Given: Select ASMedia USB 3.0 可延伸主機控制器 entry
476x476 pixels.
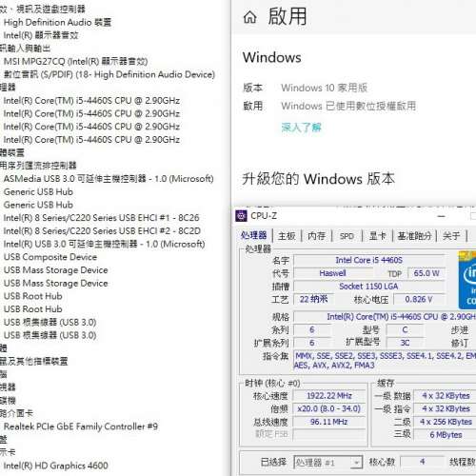Looking at the screenshot, I should point(109,179).
